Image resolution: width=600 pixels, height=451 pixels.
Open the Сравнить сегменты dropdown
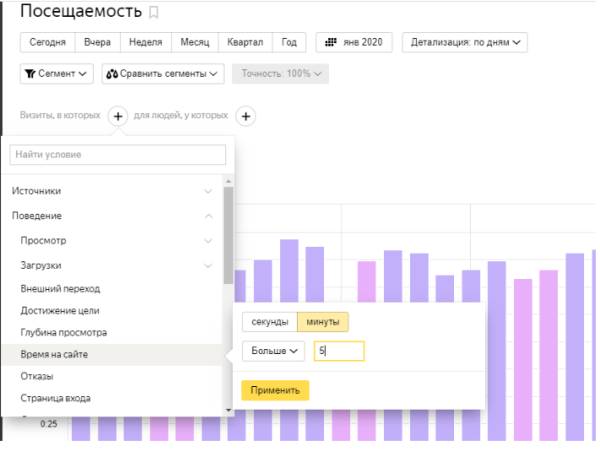coord(164,73)
